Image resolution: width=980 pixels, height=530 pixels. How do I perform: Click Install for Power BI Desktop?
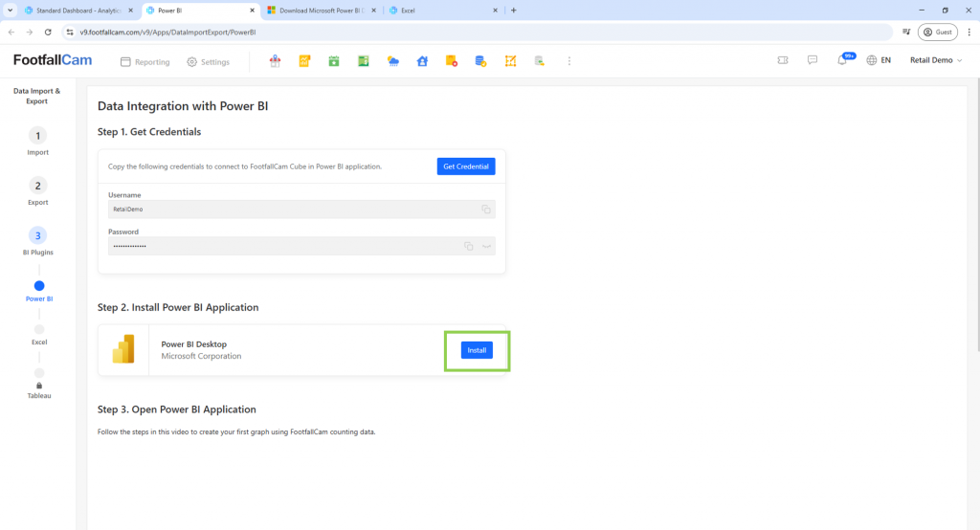coord(477,350)
